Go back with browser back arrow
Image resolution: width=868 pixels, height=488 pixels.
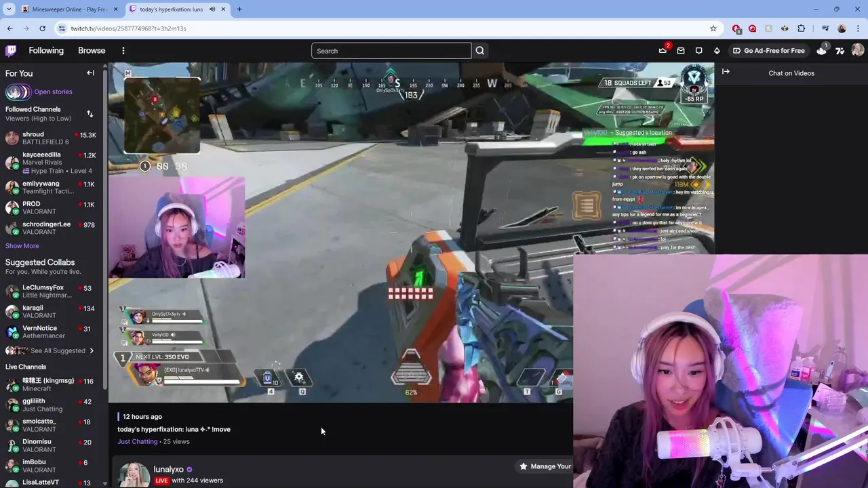point(9,28)
